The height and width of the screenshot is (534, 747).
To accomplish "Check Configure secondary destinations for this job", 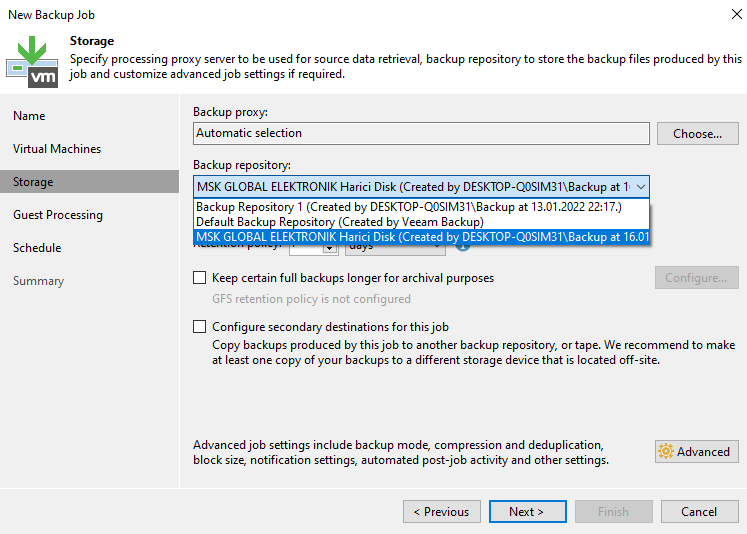I will point(200,327).
